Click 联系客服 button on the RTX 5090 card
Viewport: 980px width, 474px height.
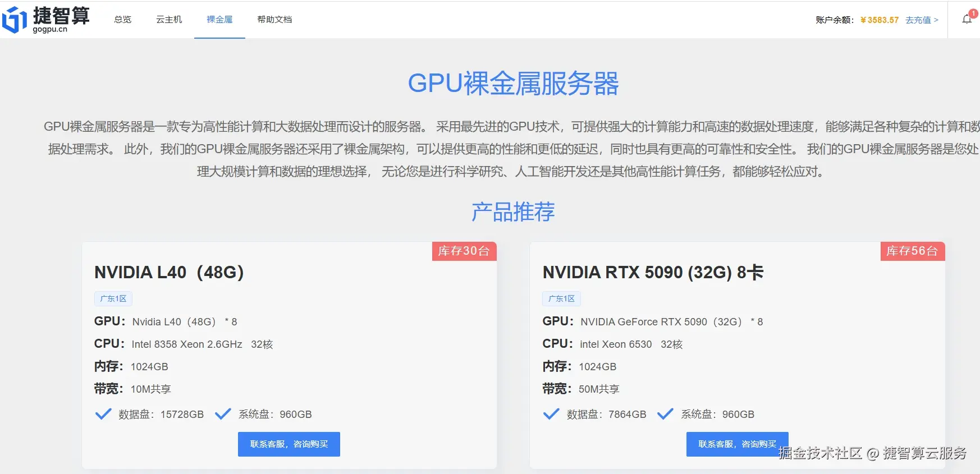(737, 444)
